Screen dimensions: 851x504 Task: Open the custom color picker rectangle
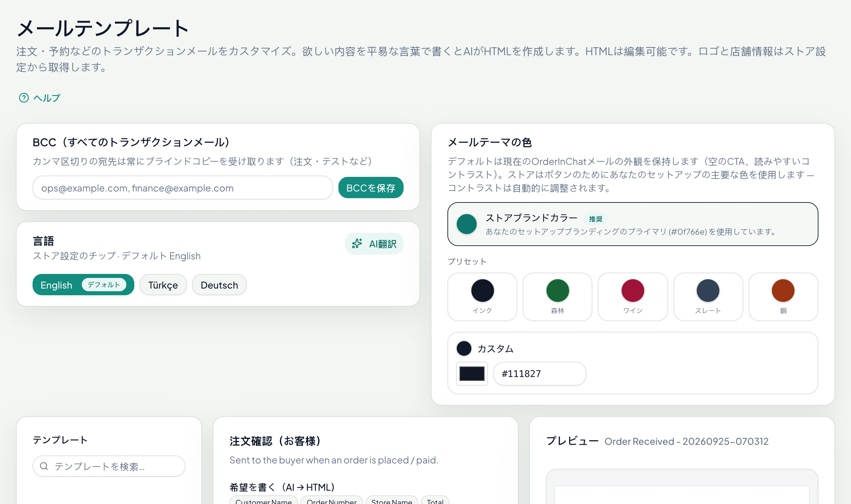(472, 374)
